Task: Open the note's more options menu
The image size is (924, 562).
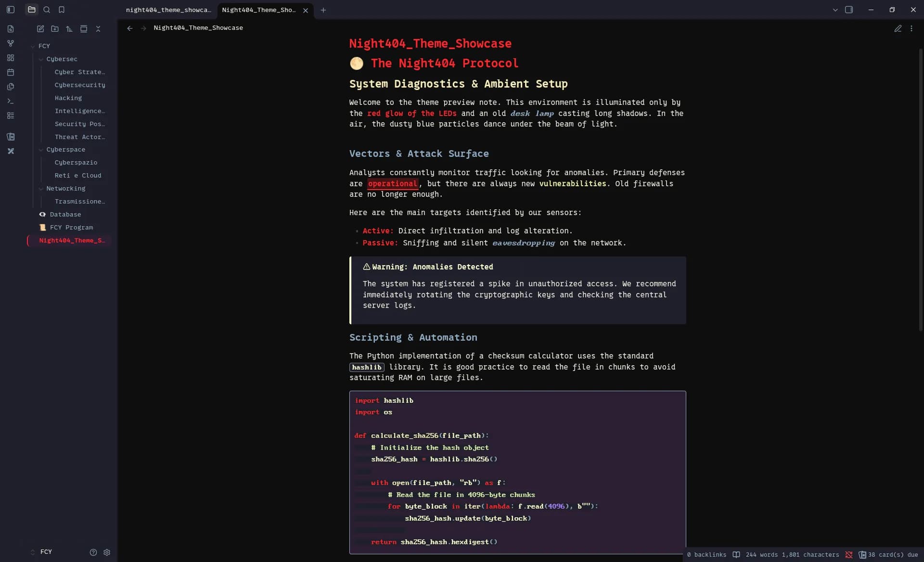Action: pyautogui.click(x=911, y=28)
